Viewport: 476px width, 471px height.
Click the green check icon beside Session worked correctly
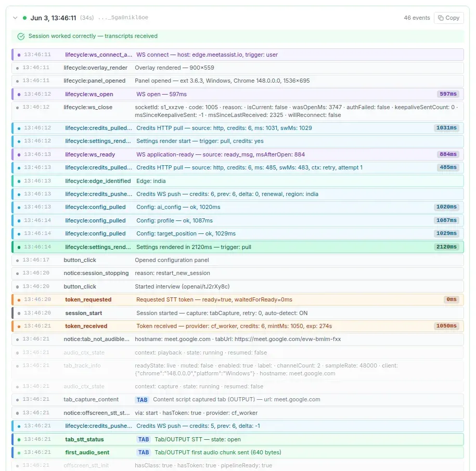click(21, 36)
